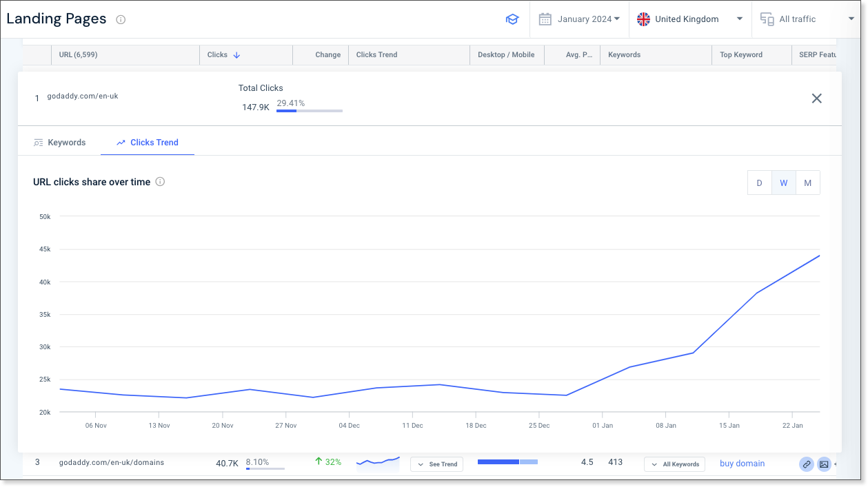The width and height of the screenshot is (868, 487).
Task: Click the 40.7K clicks value
Action: 227,464
